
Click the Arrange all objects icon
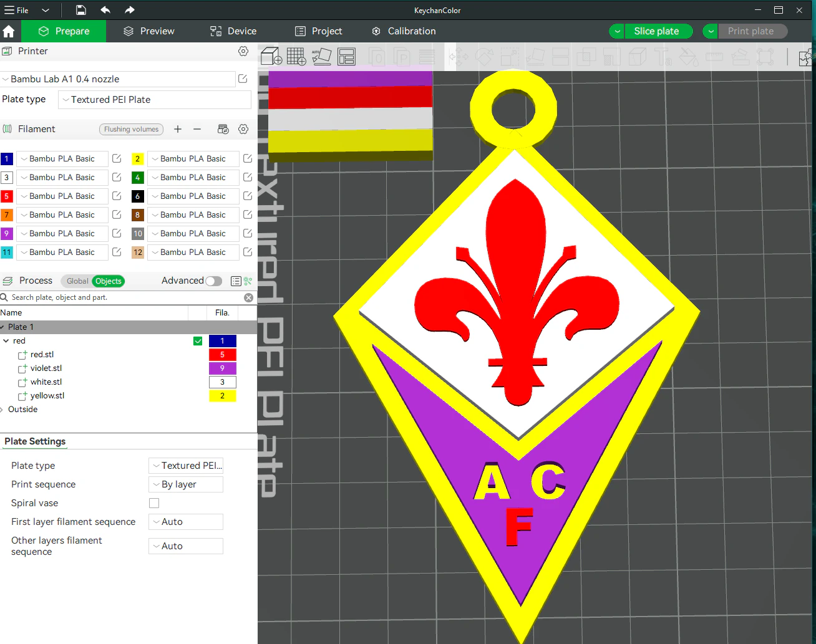tap(346, 56)
